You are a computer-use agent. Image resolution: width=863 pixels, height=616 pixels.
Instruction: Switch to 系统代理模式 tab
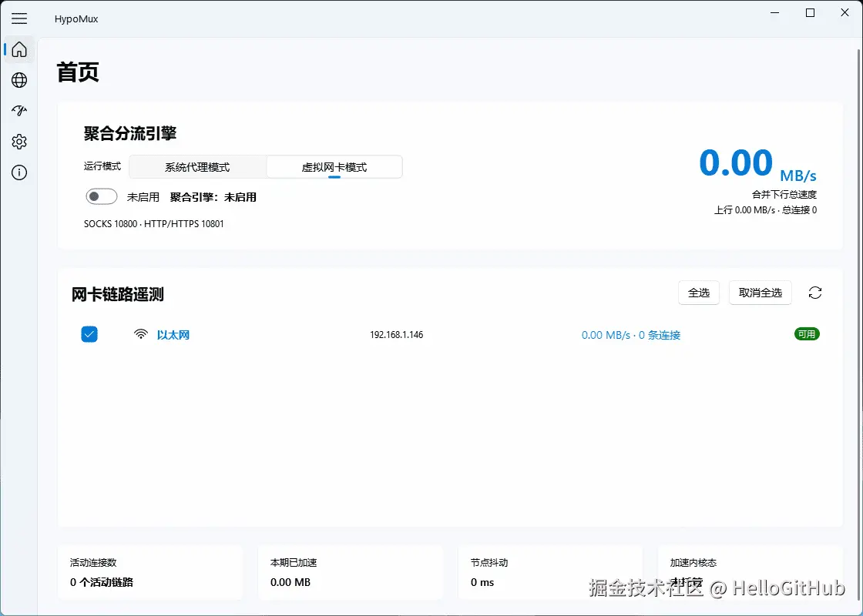197,167
